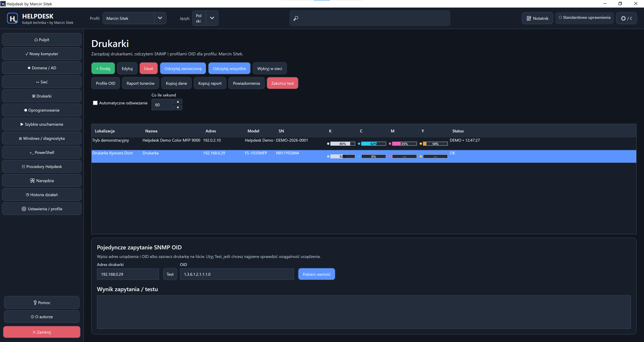This screenshot has height=342, width=644.
Task: Focus the top search field
Action: point(370,18)
